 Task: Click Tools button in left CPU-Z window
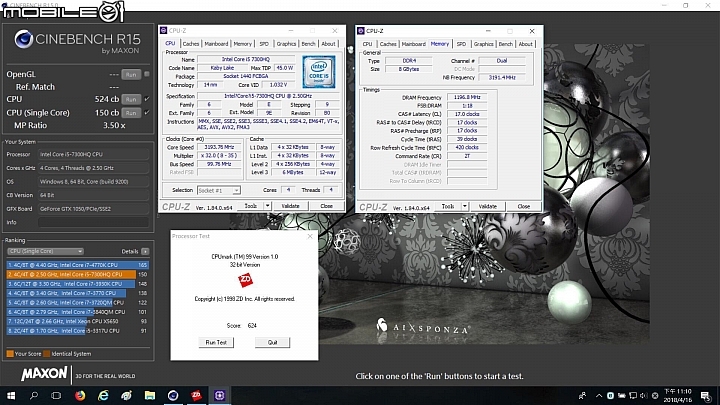click(x=251, y=206)
